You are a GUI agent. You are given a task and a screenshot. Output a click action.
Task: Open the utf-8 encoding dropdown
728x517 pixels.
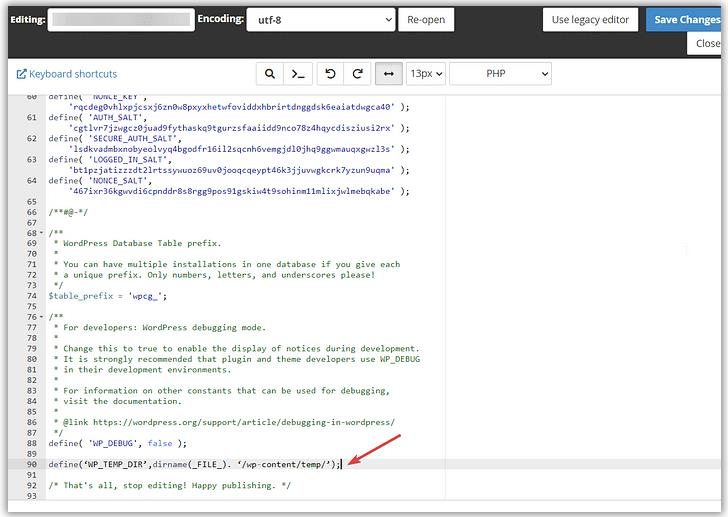(x=321, y=20)
